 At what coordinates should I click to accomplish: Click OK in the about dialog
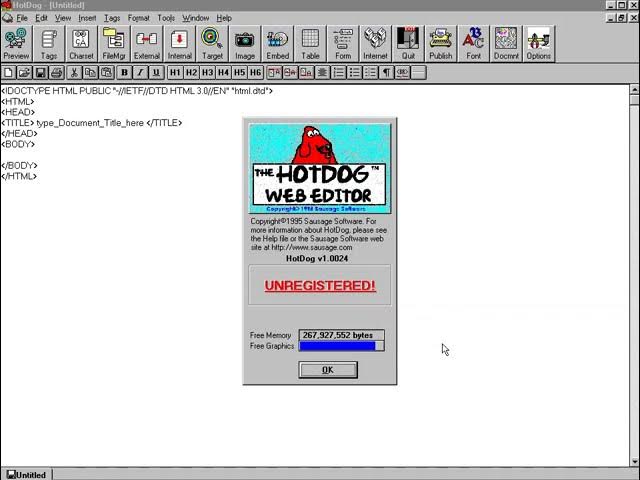coord(328,370)
